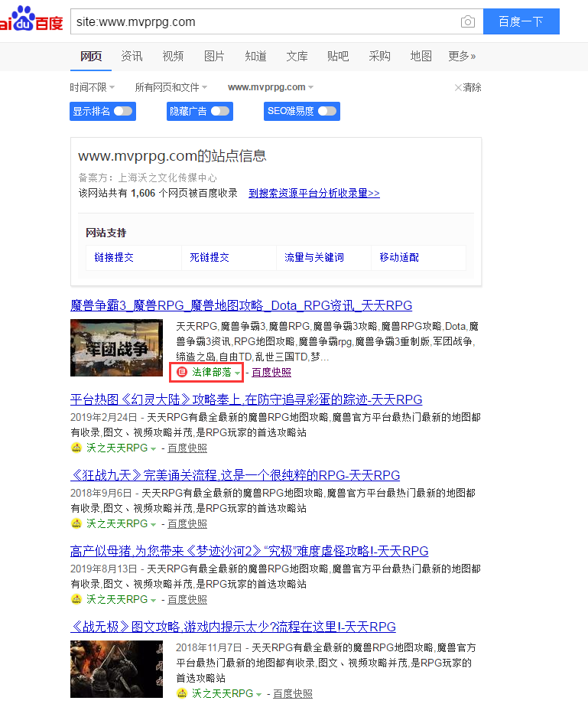Image resolution: width=588 pixels, height=704 pixels.
Task: Open the 所有网页和文件 file type dropdown
Action: 171,87
